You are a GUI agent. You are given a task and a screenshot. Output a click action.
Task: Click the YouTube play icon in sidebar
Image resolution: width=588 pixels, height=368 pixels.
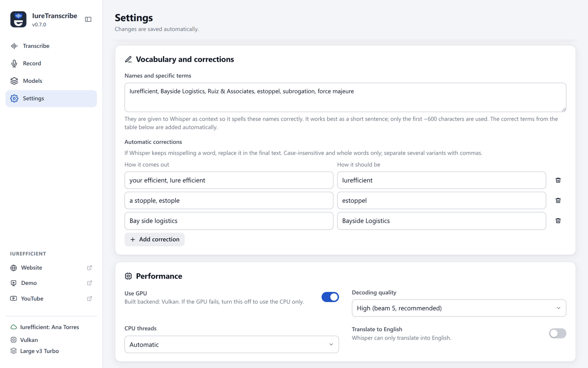click(14, 298)
